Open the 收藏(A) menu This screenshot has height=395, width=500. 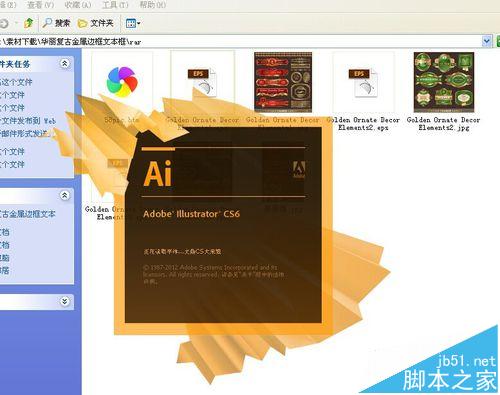click(x=78, y=5)
